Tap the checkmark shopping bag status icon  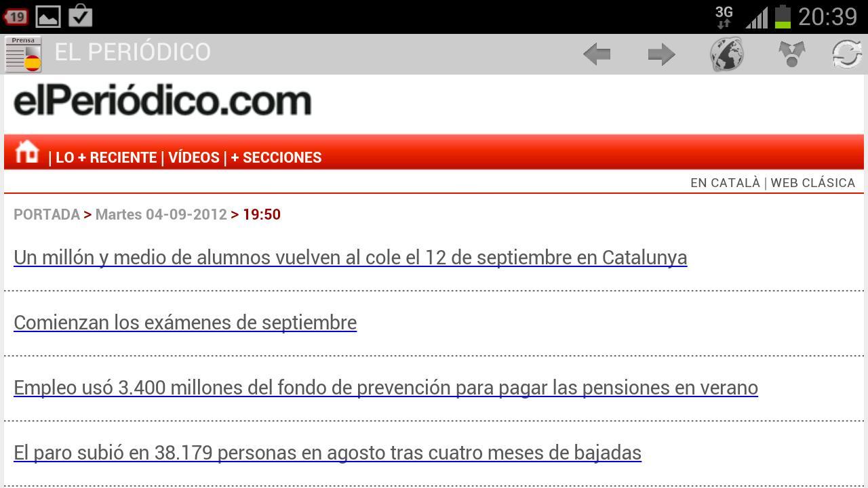(x=81, y=15)
